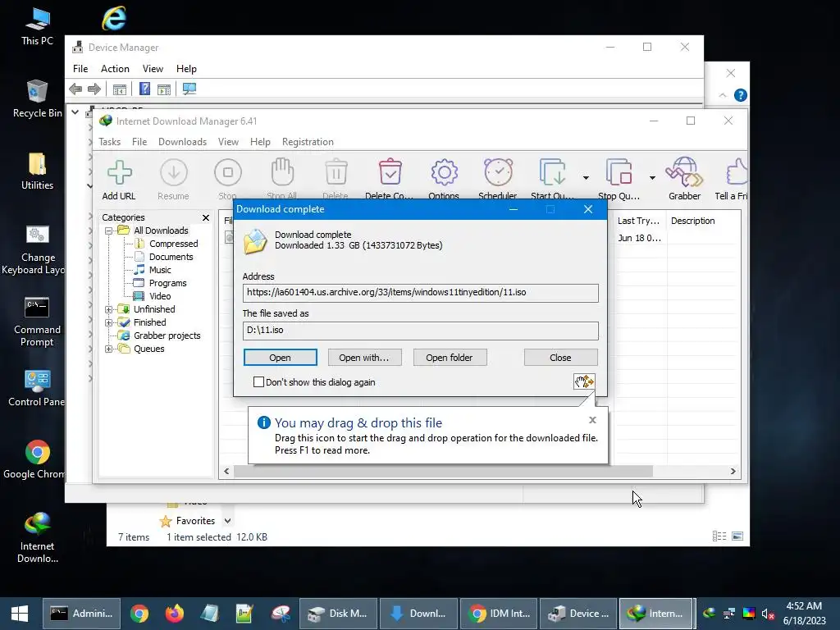This screenshot has height=630, width=840.
Task: Open Internet Download Manager desktop shortcut
Action: click(x=38, y=537)
